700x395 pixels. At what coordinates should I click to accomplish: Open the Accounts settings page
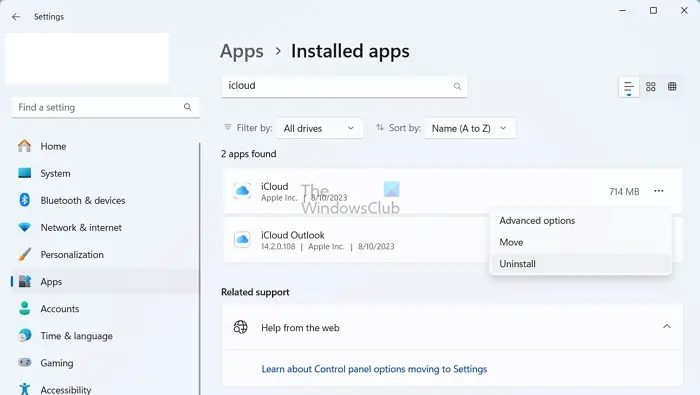[60, 309]
